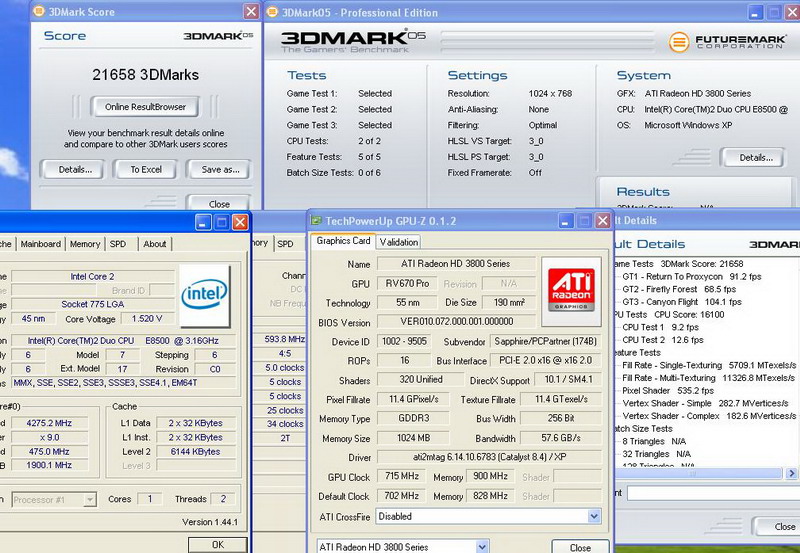Click Details in the 3DMark Score window
The height and width of the screenshot is (553, 800).
(72, 169)
